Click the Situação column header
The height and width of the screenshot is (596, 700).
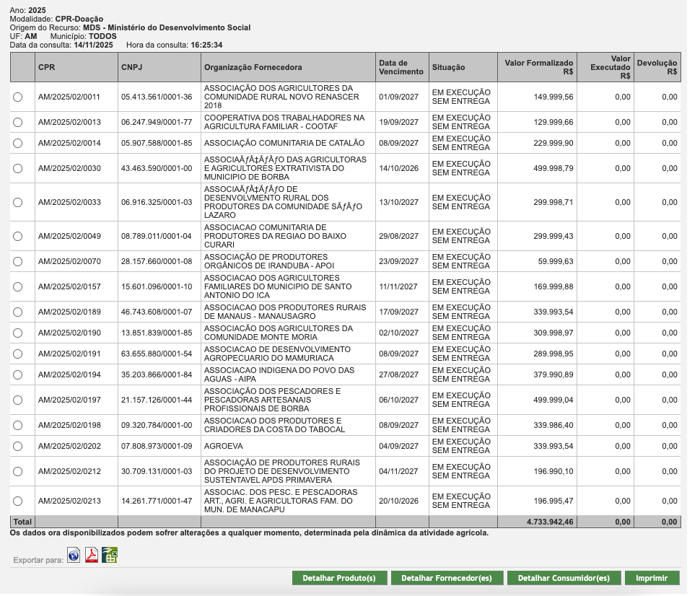pyautogui.click(x=448, y=67)
